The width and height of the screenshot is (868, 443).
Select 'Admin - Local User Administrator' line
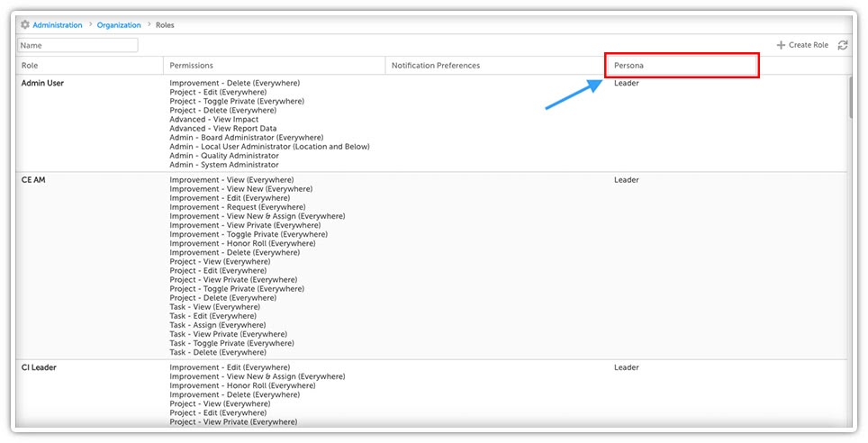pos(269,147)
